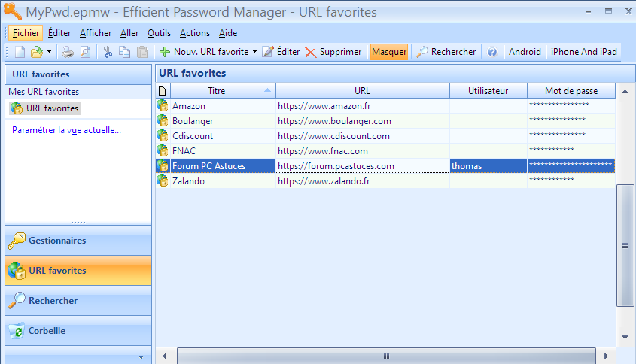Open the Outils menu
The height and width of the screenshot is (364, 636).
[x=159, y=33]
